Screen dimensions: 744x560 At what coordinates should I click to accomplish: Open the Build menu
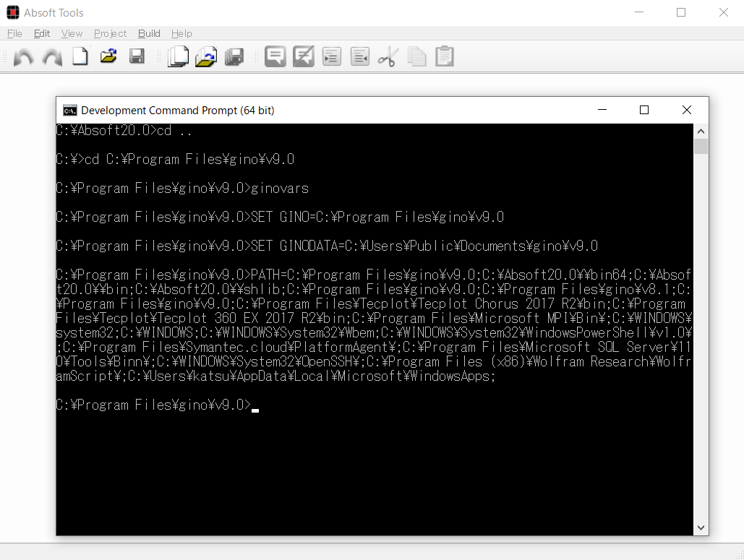[149, 34]
